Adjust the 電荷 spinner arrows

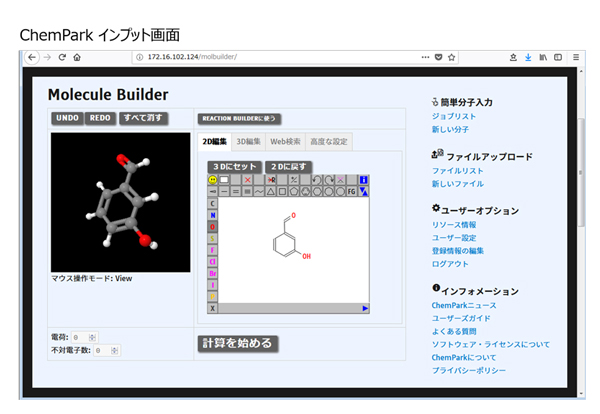92,337
